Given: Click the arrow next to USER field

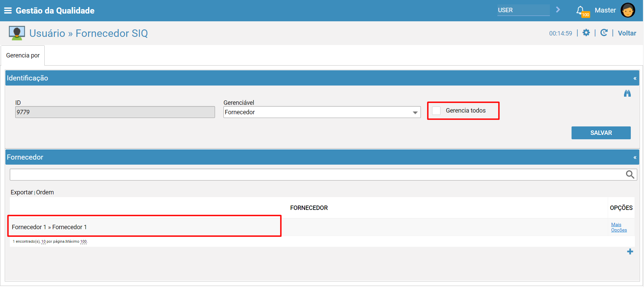Looking at the screenshot, I should click(x=558, y=10).
